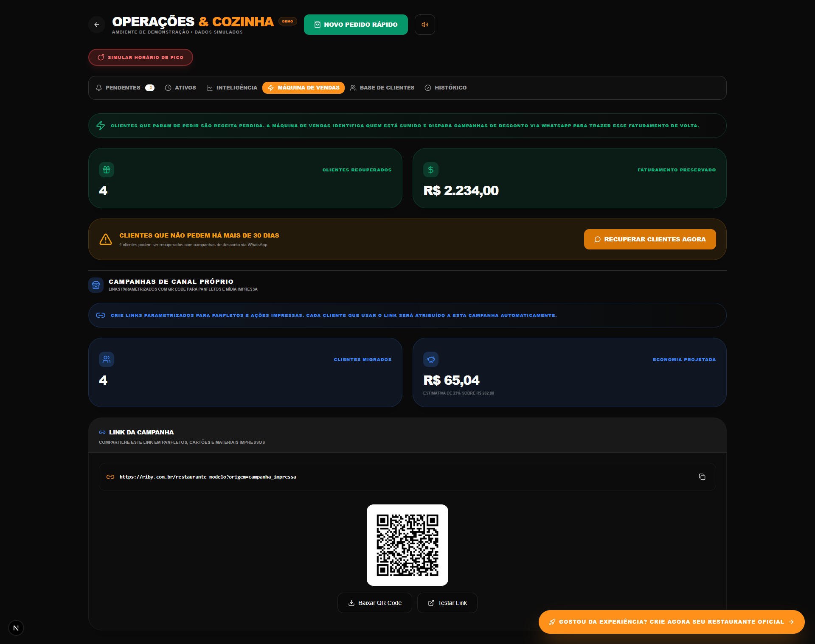Click Testar Link button
Screen dimensions: 815x644
point(447,603)
